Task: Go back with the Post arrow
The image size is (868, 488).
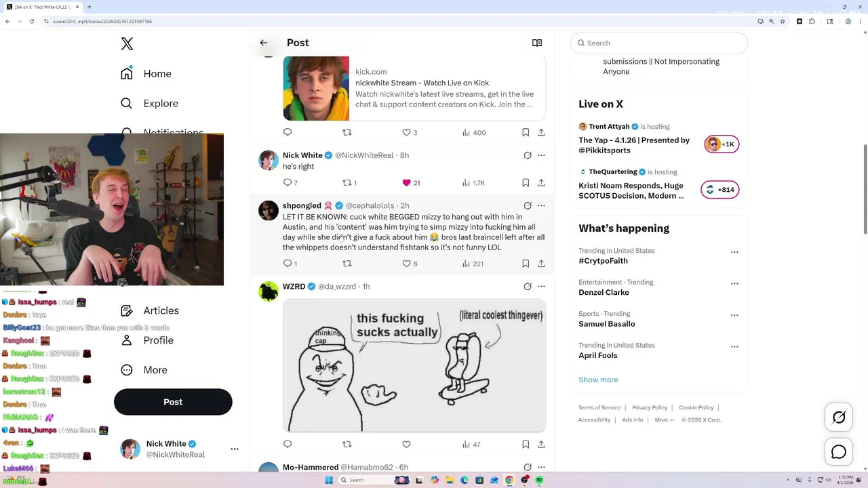Action: pos(264,43)
